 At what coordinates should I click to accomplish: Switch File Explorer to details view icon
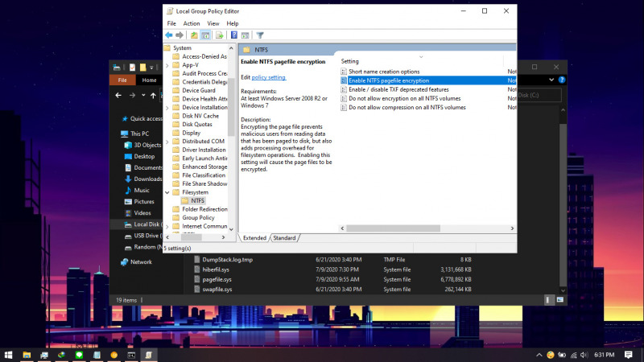[548, 300]
